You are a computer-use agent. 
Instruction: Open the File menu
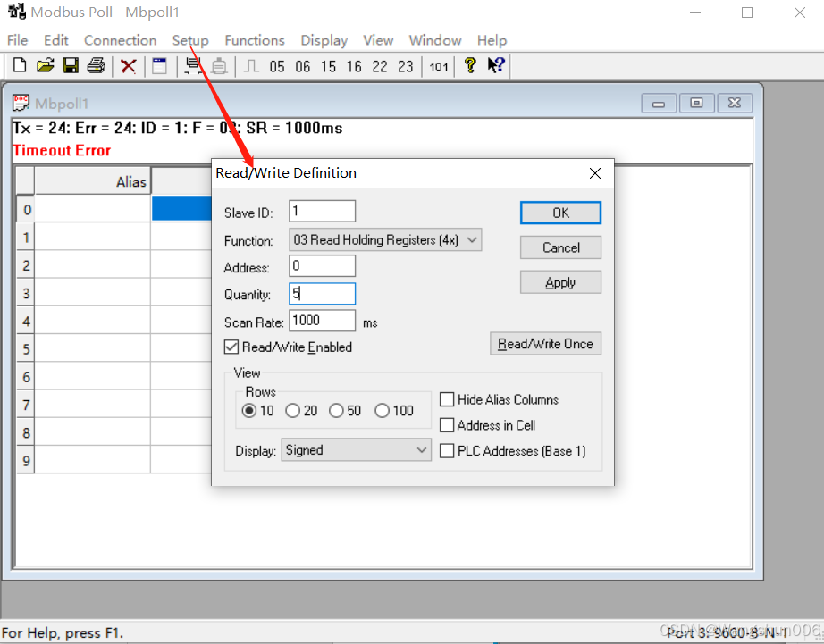click(17, 40)
